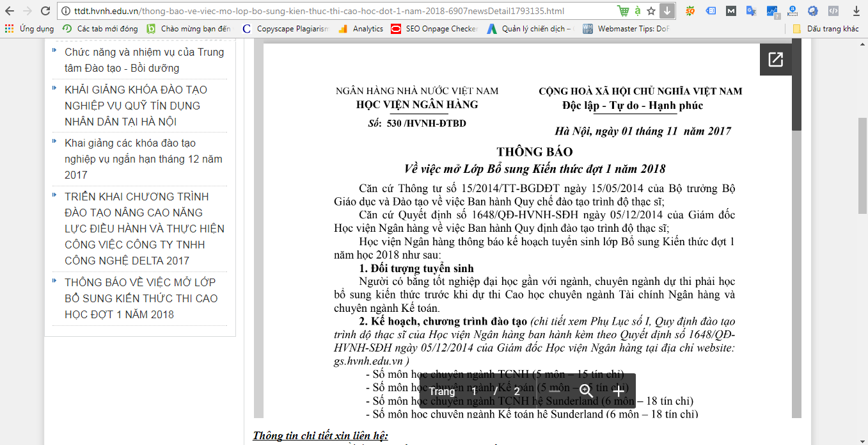Image resolution: width=868 pixels, height=445 pixels.
Task: Click the green shopping cart icon
Action: [623, 11]
